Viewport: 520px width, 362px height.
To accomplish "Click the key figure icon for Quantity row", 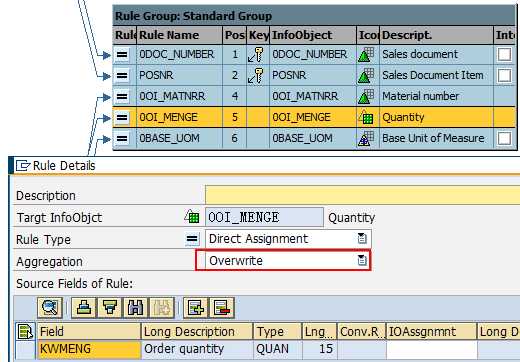I will click(x=366, y=117).
